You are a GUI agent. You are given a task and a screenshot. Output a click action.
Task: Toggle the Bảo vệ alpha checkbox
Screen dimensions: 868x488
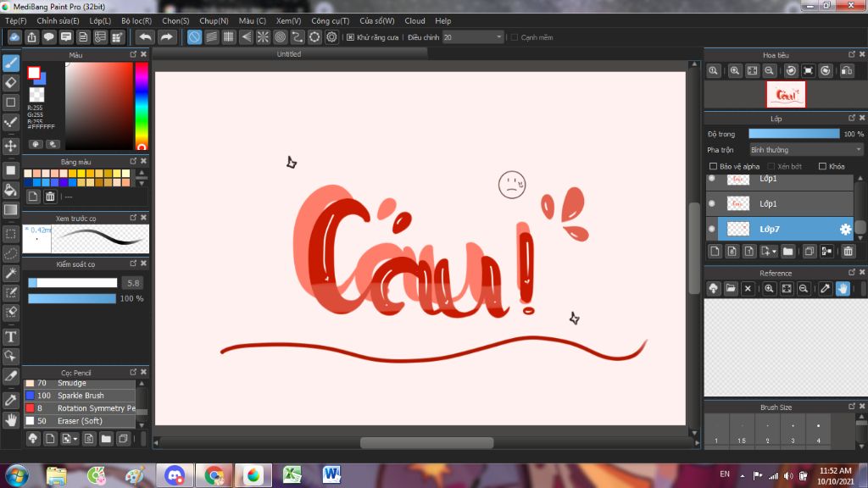pos(713,166)
